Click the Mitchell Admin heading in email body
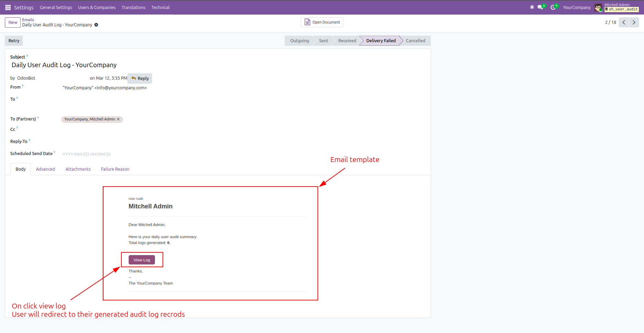Viewport: 644px width, 333px height. pos(150,206)
